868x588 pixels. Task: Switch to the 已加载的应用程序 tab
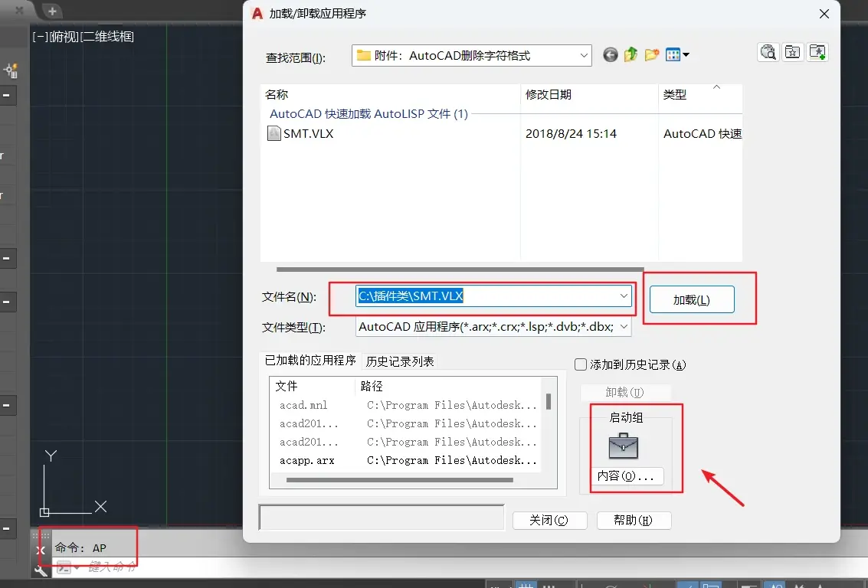[310, 361]
